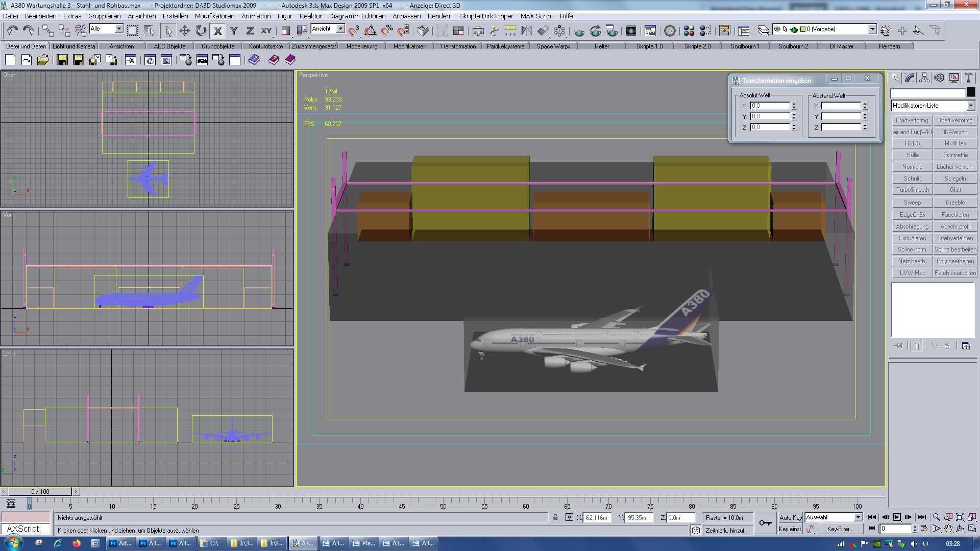980x551 pixels.
Task: Click the Mirror tool icon
Action: [x=526, y=31]
